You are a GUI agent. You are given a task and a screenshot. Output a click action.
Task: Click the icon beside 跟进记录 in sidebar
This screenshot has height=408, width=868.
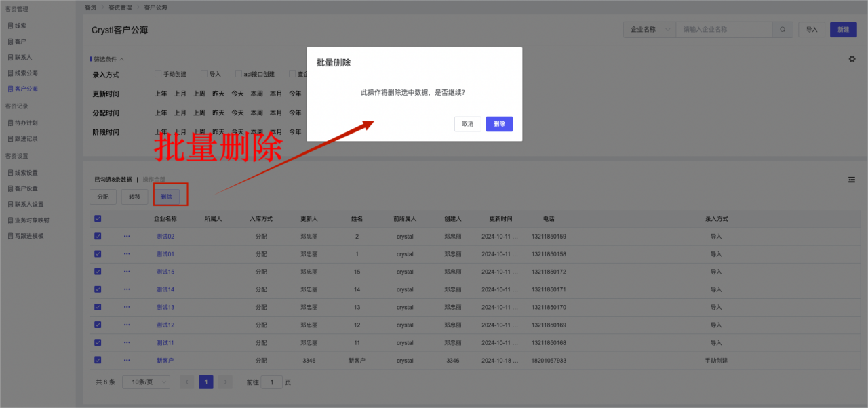click(10, 138)
